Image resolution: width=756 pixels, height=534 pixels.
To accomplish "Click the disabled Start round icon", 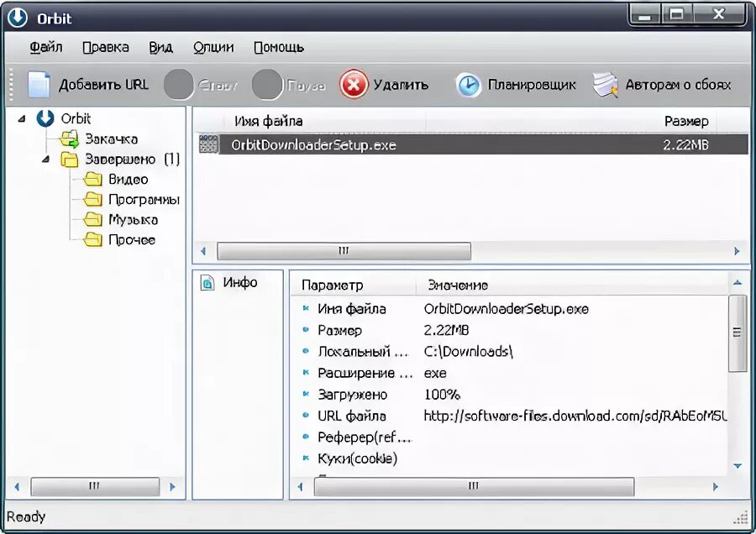I will pyautogui.click(x=179, y=84).
